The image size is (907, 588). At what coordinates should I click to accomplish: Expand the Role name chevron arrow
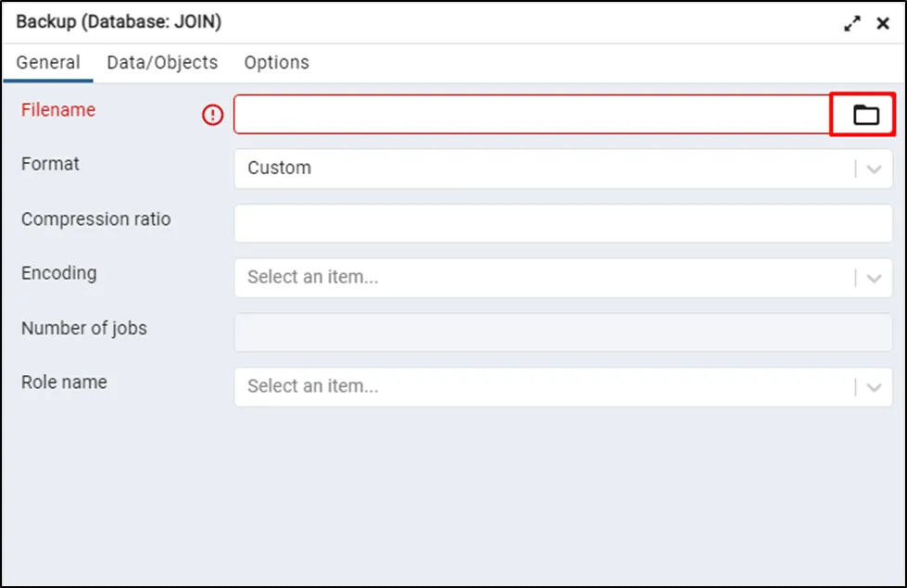point(874,388)
